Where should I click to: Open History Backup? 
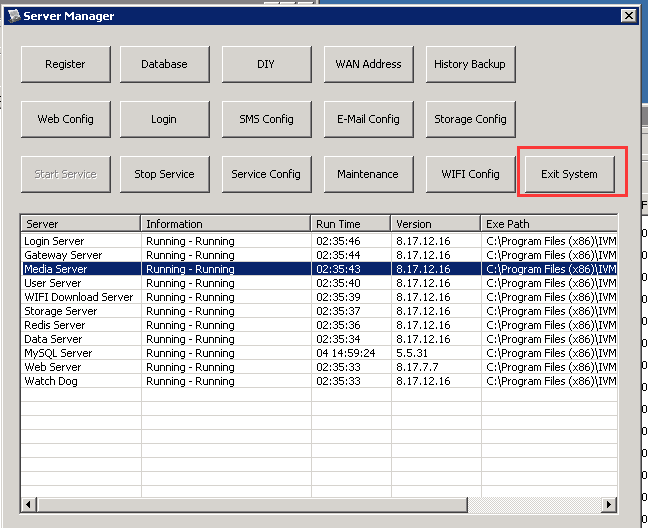tap(470, 64)
